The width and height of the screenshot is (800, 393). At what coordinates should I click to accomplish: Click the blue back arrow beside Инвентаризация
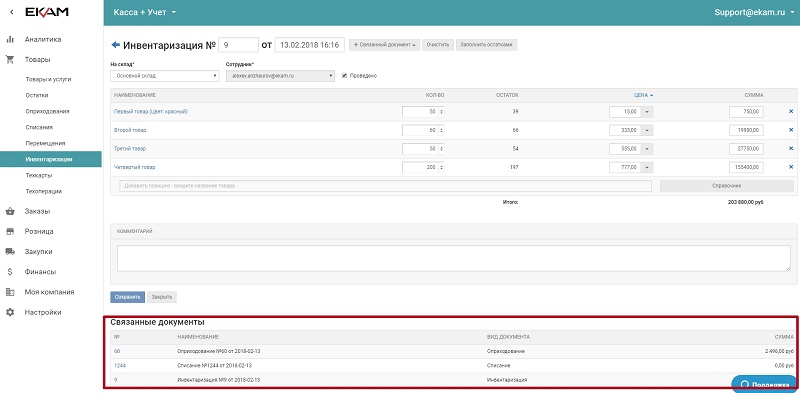point(115,45)
